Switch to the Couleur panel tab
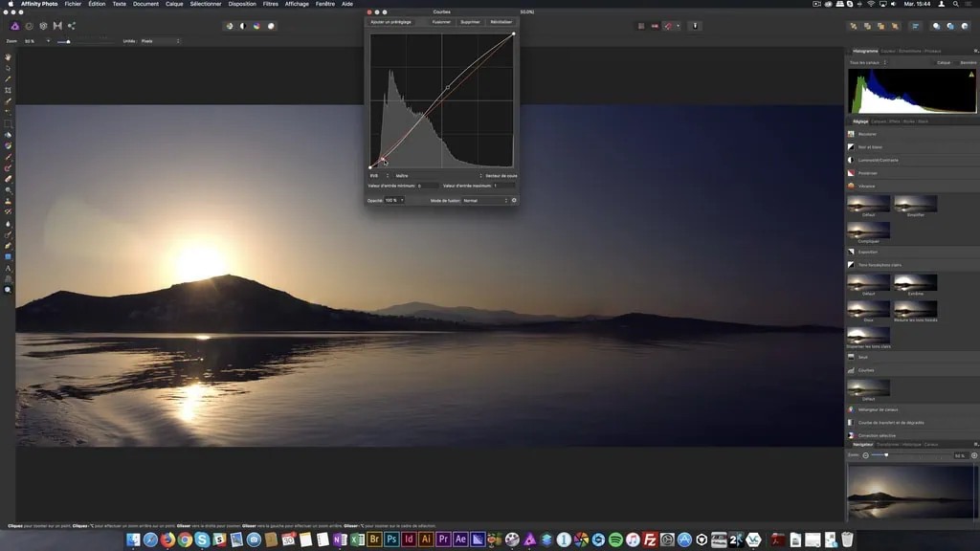 [x=887, y=51]
